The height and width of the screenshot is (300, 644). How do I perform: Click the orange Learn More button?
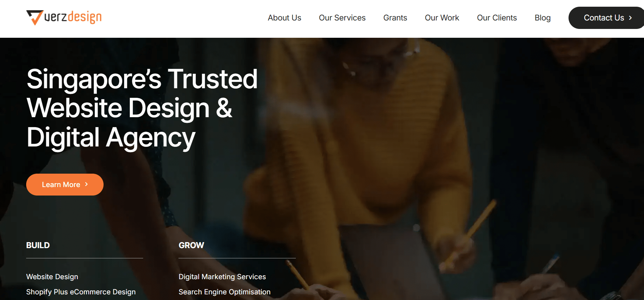tap(65, 185)
